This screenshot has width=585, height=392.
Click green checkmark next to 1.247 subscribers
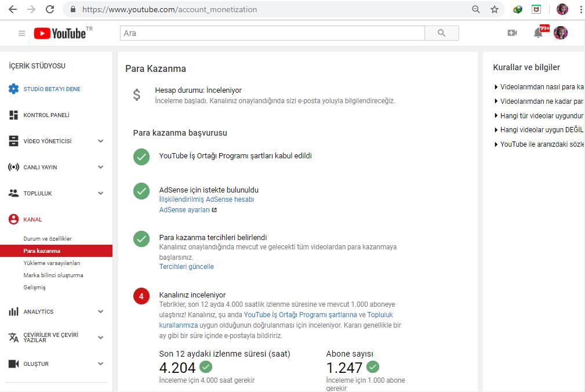coord(373,367)
